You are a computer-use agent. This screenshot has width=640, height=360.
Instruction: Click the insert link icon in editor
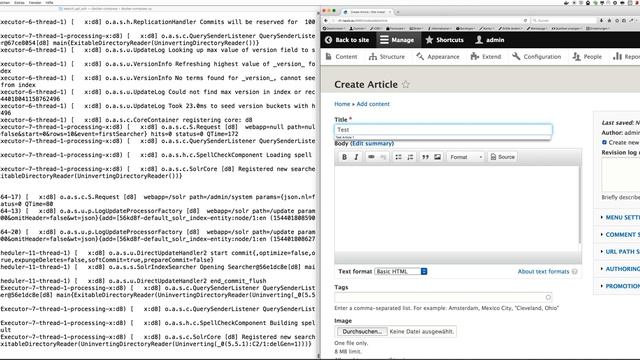point(371,157)
